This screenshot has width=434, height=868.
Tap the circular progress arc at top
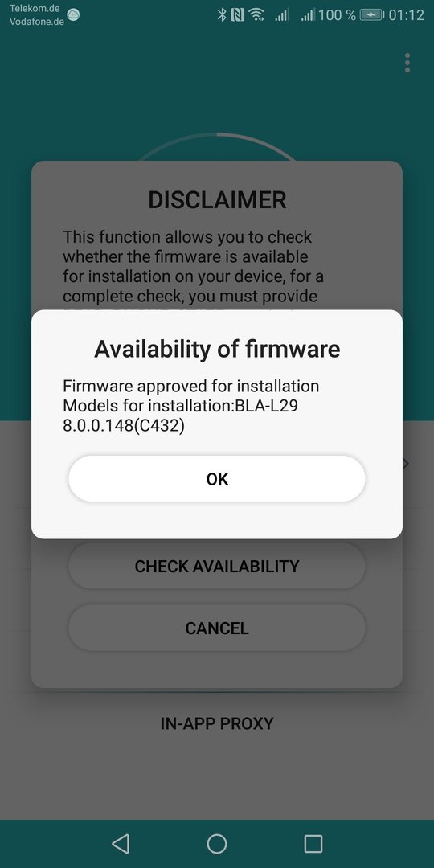click(x=217, y=145)
